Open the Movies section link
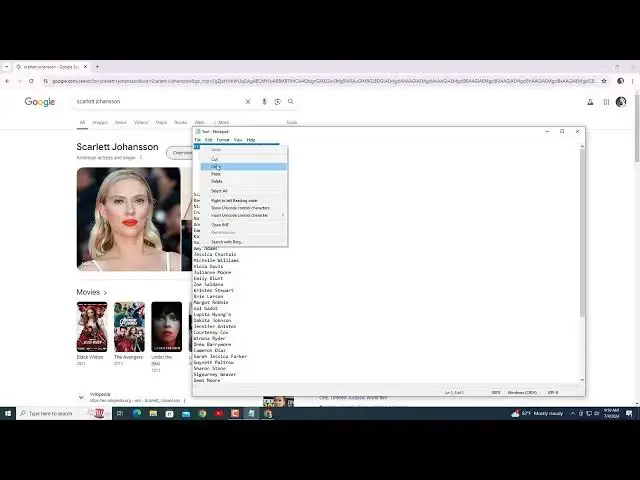The height and width of the screenshot is (480, 640). point(92,292)
